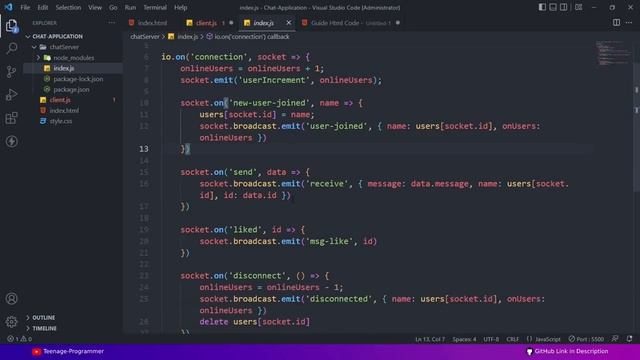Click the feedback icon in status bar
The width and height of the screenshot is (640, 360).
[615, 339]
